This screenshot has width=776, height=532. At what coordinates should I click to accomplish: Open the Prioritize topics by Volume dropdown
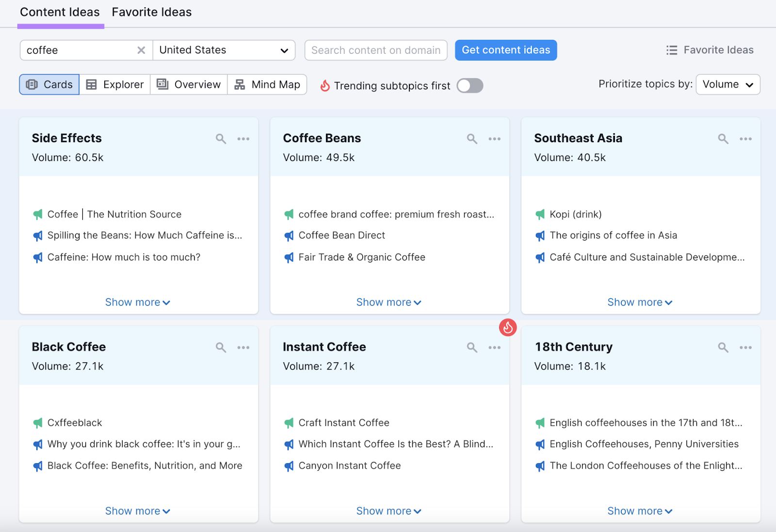(727, 84)
